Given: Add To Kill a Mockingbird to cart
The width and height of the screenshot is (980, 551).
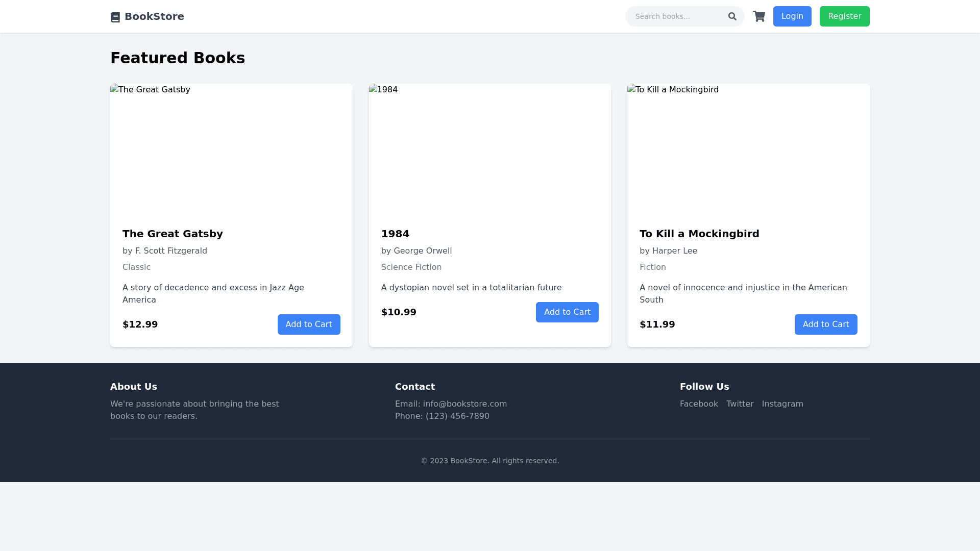Looking at the screenshot, I should [825, 324].
